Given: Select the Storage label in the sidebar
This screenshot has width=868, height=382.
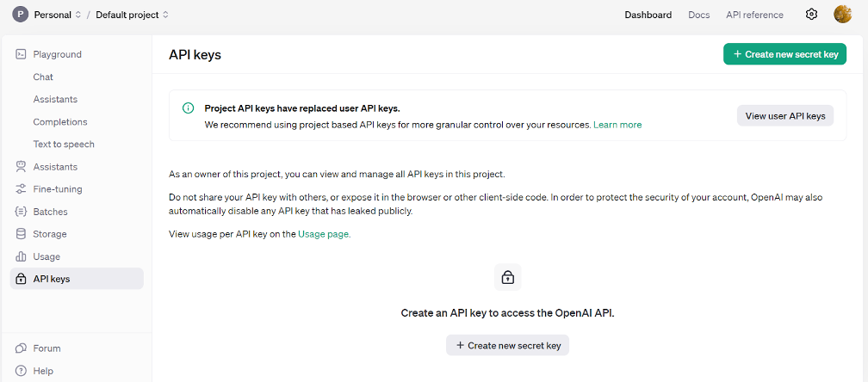Looking at the screenshot, I should [50, 234].
